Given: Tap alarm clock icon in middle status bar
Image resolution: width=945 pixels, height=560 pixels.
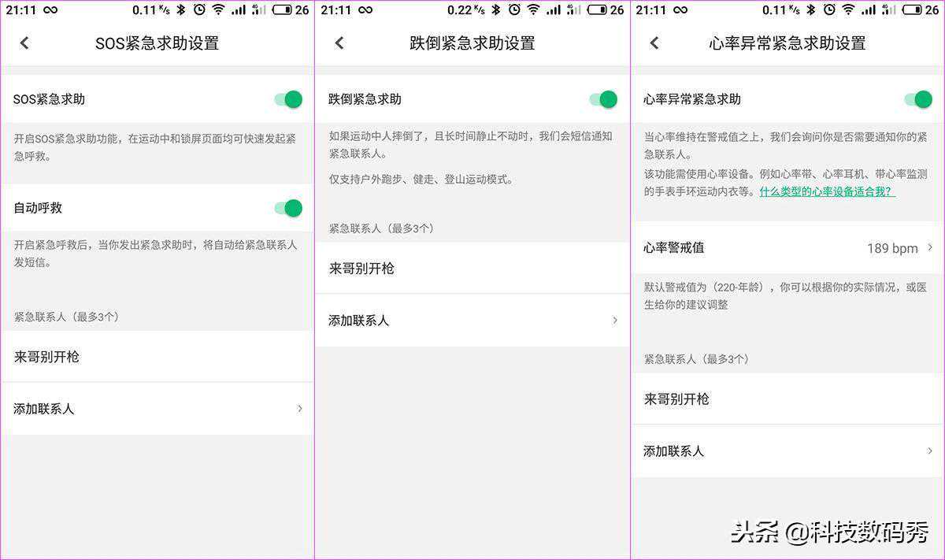Looking at the screenshot, I should [x=514, y=10].
